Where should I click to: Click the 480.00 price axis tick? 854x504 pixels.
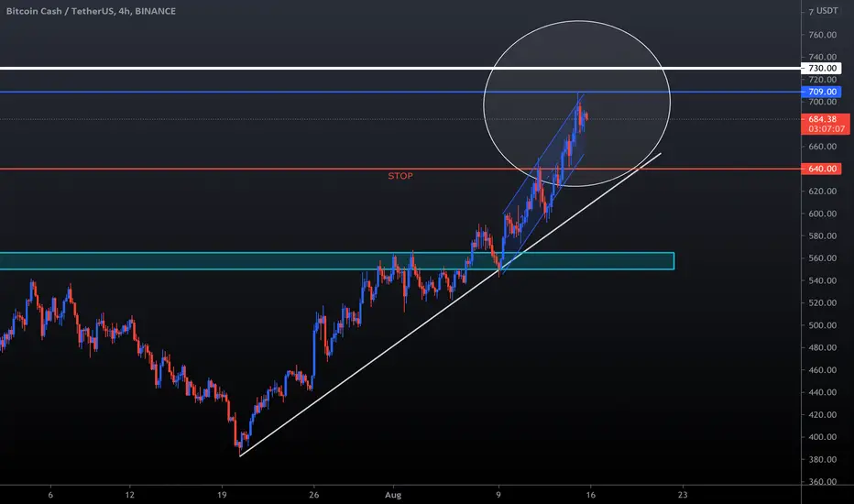(823, 347)
